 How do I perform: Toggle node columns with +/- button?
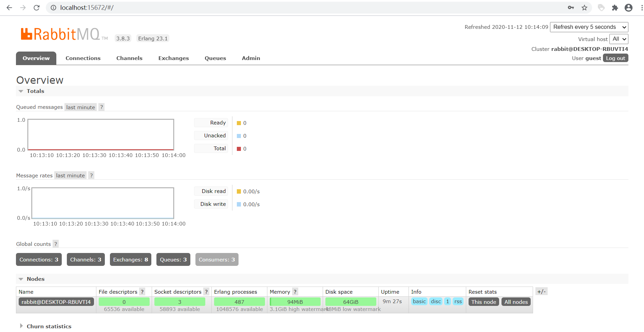pos(542,291)
